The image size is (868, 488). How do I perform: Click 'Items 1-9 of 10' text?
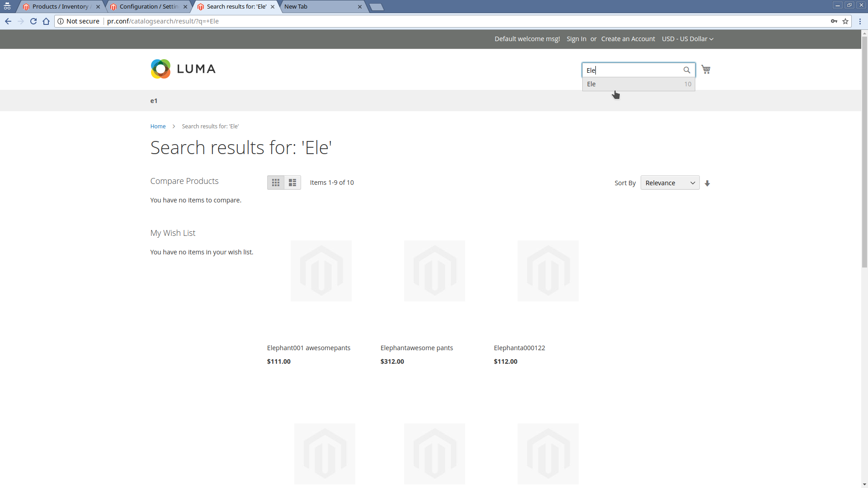pos(332,183)
